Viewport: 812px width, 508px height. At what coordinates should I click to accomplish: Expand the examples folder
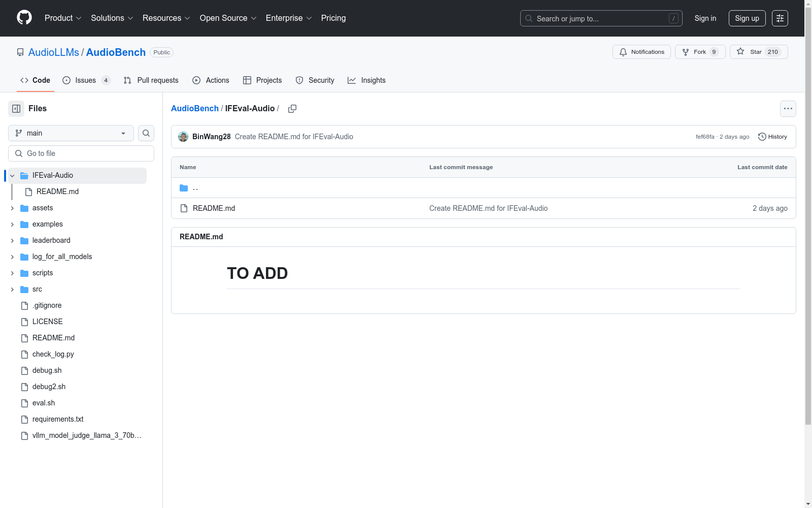pos(12,225)
